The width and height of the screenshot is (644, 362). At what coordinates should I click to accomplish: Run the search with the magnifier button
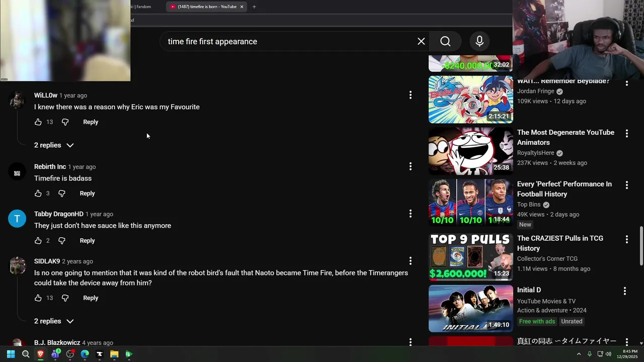tap(445, 41)
